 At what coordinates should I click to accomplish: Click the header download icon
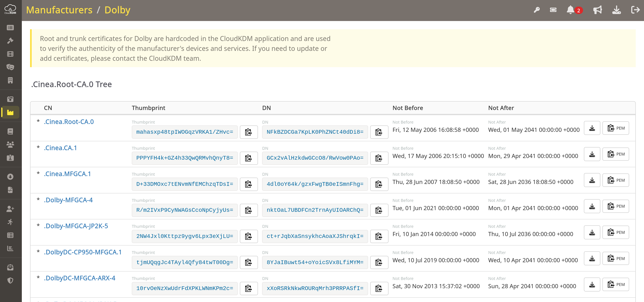click(x=616, y=10)
